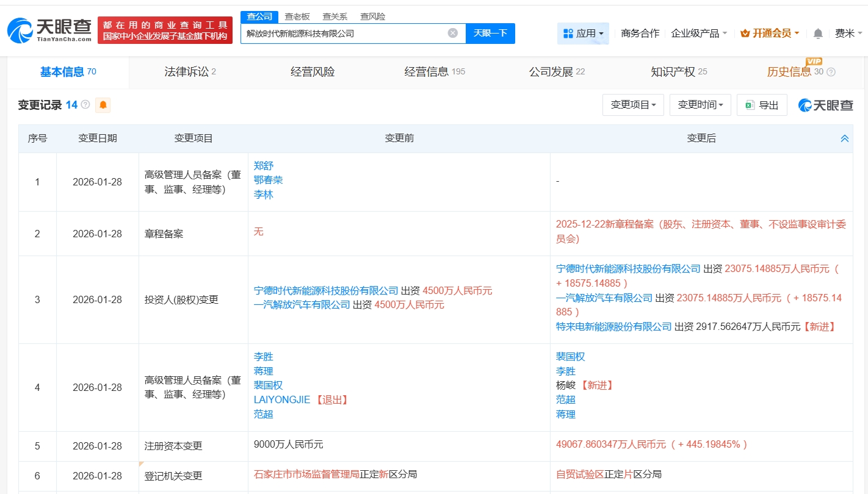Open the 企业级产品 menu
This screenshot has width=868, height=494.
pyautogui.click(x=699, y=34)
